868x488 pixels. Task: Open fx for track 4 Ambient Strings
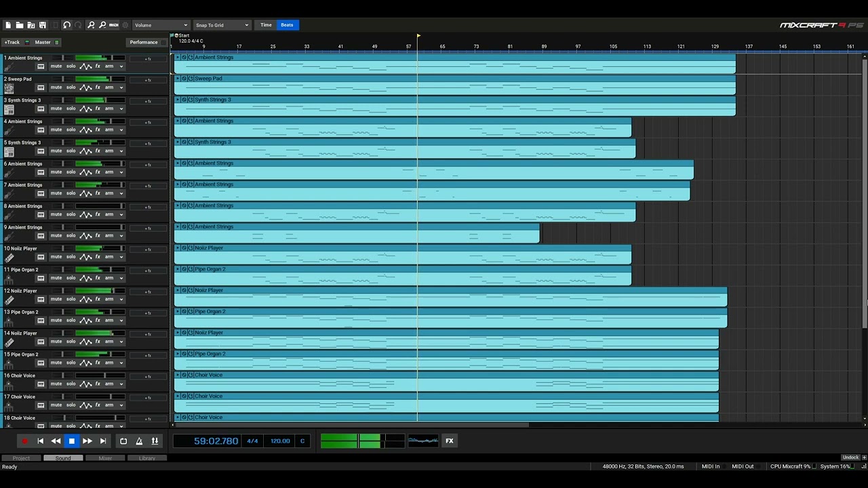point(98,129)
